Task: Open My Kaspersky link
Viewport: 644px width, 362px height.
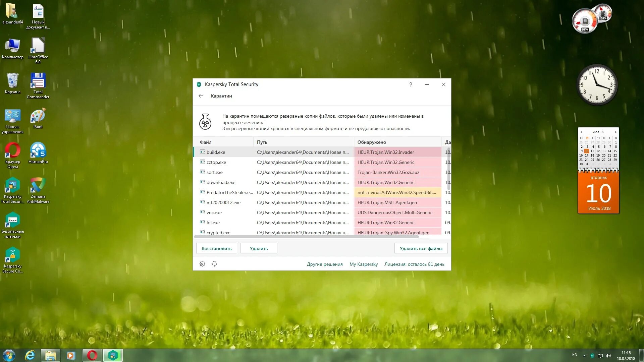Action: tap(364, 264)
